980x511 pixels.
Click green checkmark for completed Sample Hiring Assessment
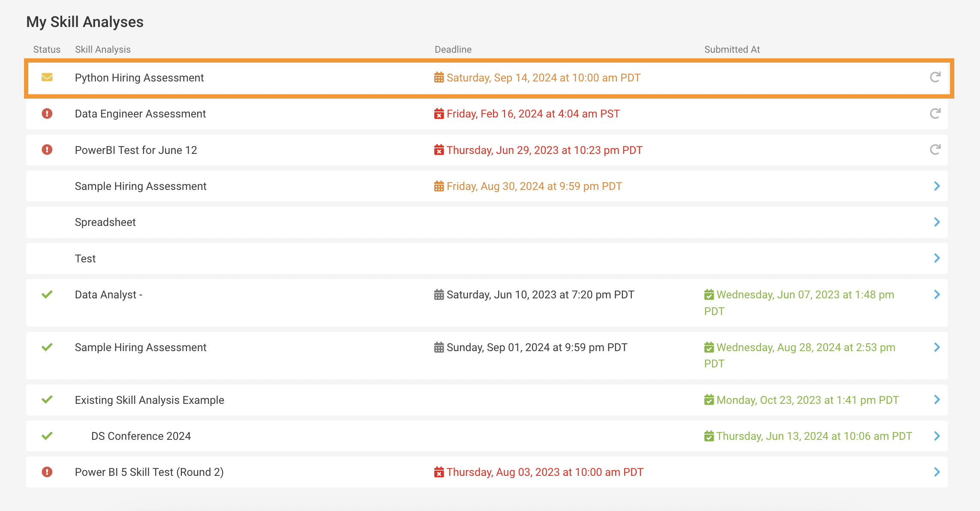point(47,347)
